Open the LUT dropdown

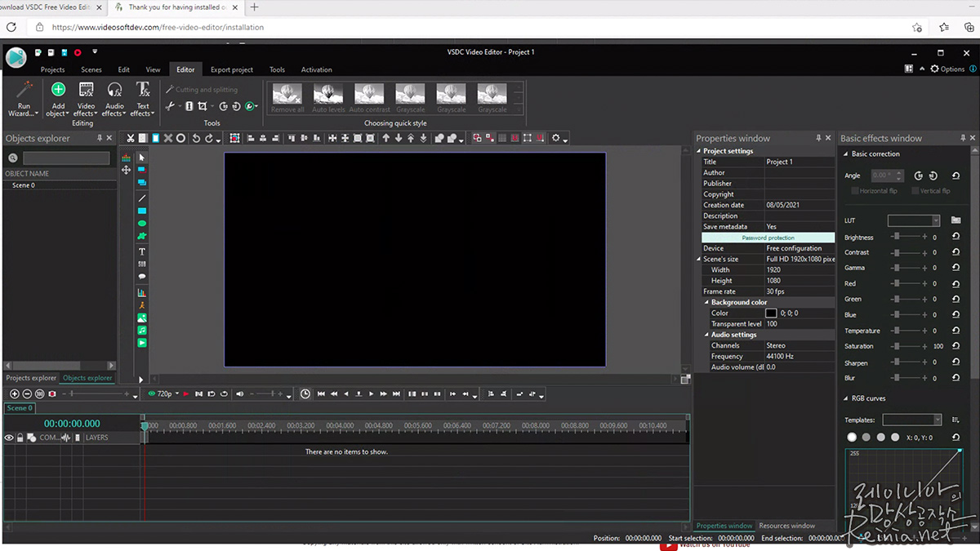pyautogui.click(x=935, y=220)
